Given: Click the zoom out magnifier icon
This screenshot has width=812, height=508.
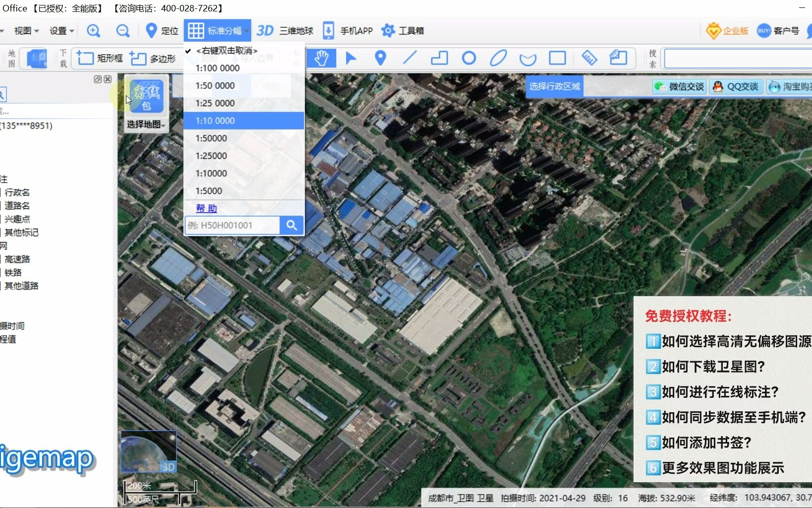Looking at the screenshot, I should 122,31.
